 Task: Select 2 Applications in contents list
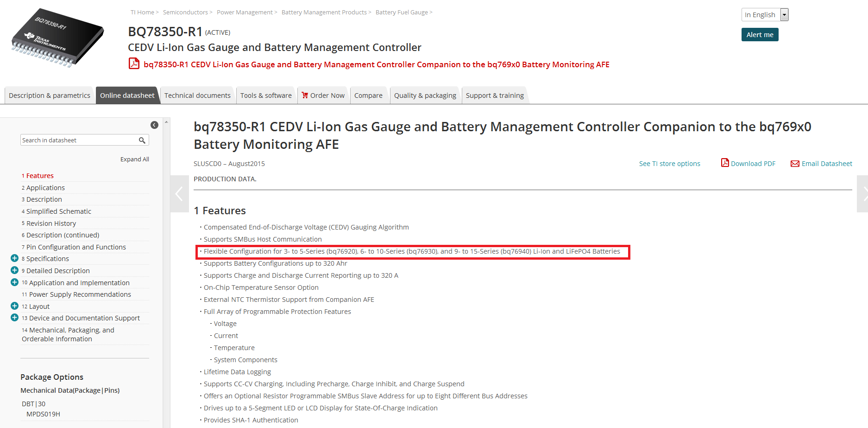(x=43, y=188)
